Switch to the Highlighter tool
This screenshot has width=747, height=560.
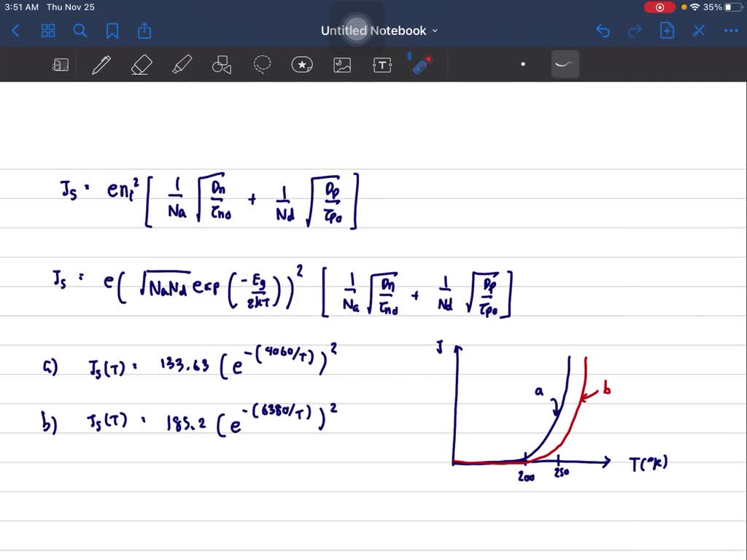point(182,64)
